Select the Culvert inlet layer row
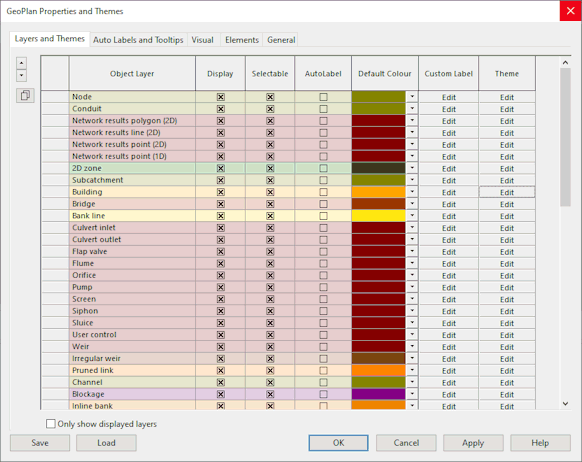The width and height of the screenshot is (582, 462). coord(132,227)
